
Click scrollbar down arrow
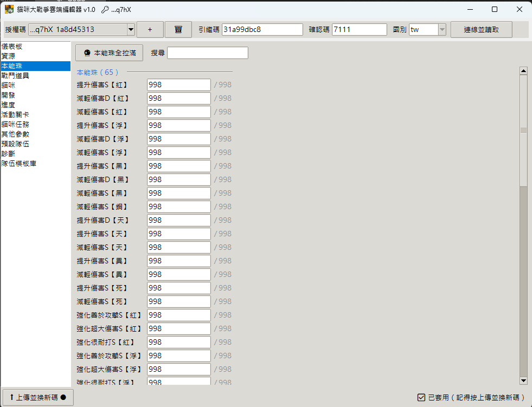pyautogui.click(x=523, y=380)
